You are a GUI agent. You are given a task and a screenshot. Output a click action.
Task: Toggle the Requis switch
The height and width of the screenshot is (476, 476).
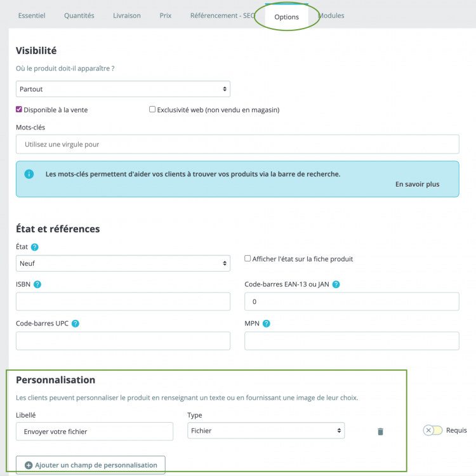433,430
